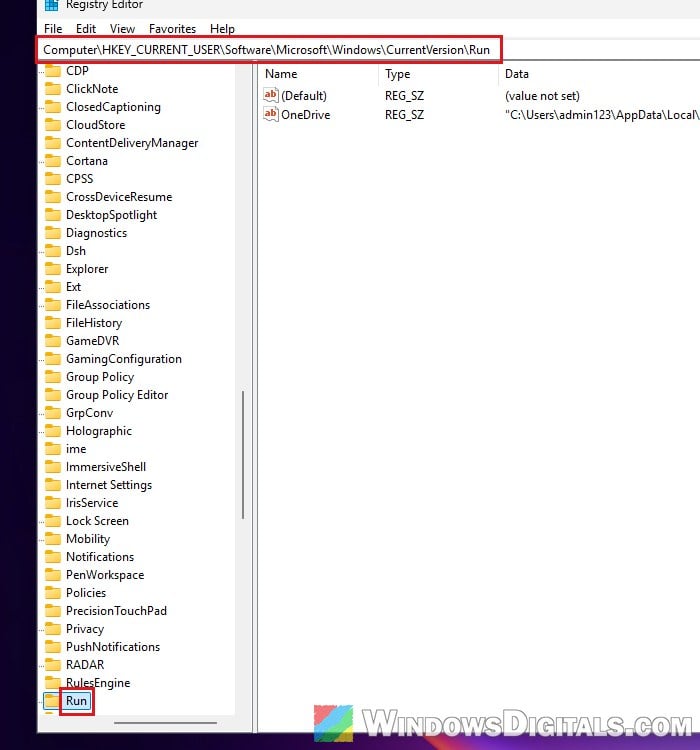This screenshot has width=700, height=750.
Task: Select the IrisService key
Action: click(x=92, y=503)
